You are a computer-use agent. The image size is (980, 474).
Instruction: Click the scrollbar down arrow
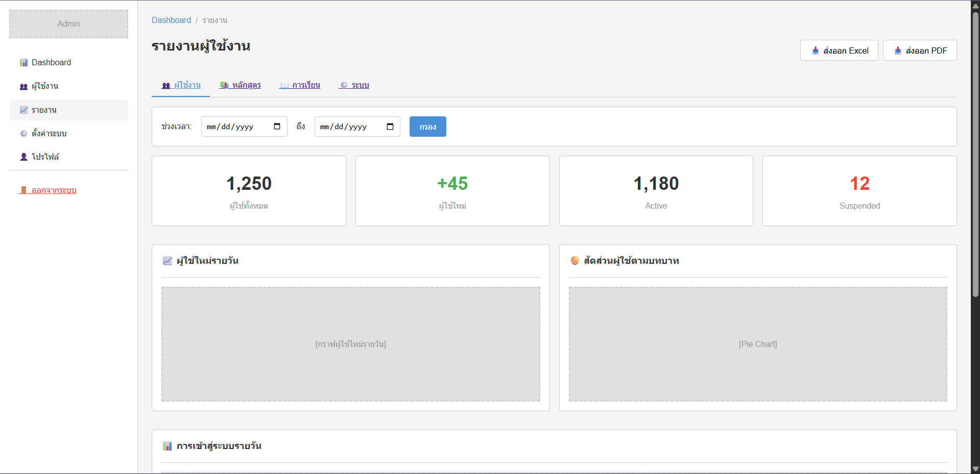point(975,469)
